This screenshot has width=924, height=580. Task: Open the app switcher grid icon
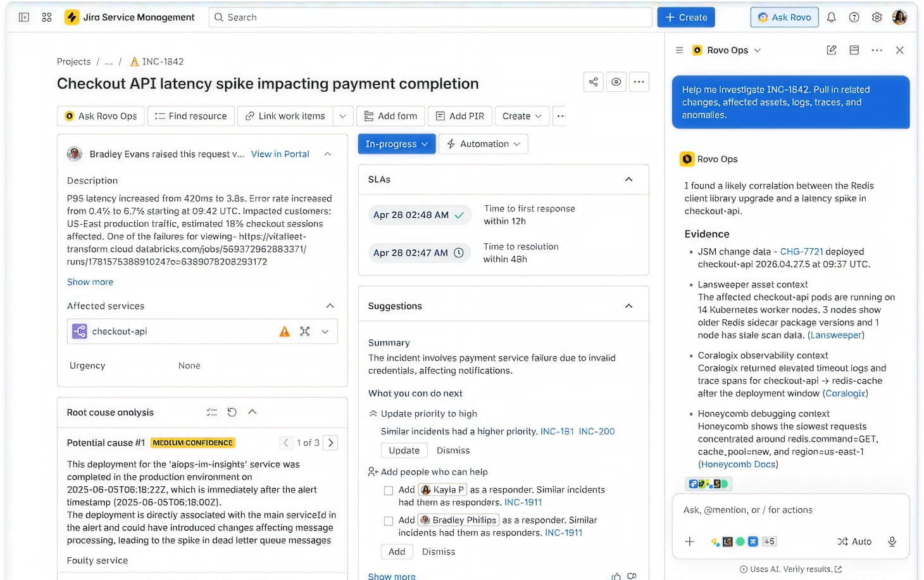[x=47, y=17]
